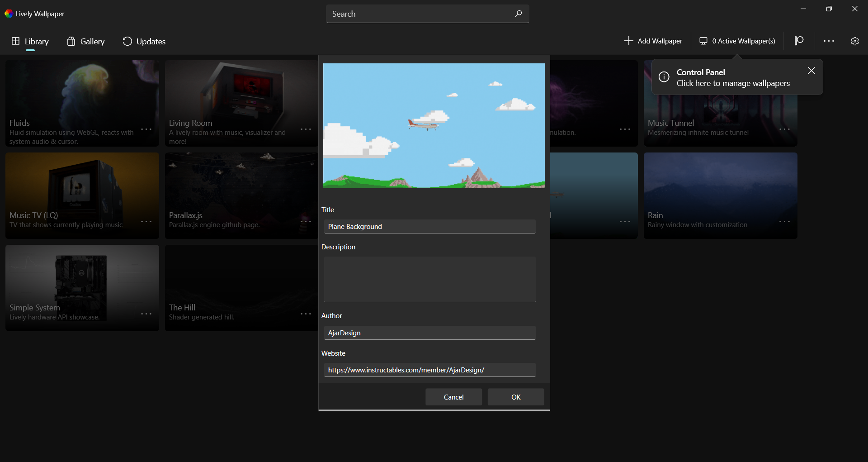Image resolution: width=868 pixels, height=462 pixels.
Task: Click the Add Wallpaper plus button
Action: coord(653,41)
